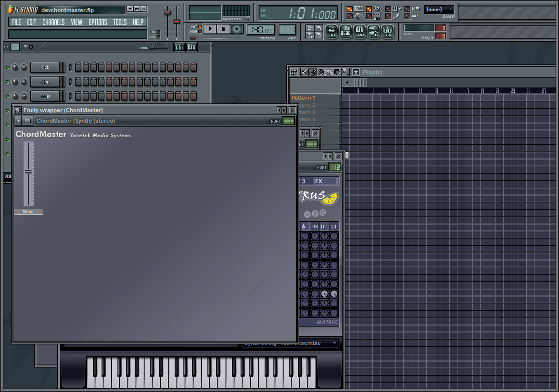Click the help question mark in Citrus plugin
This screenshot has width=559, height=392.
click(x=315, y=214)
